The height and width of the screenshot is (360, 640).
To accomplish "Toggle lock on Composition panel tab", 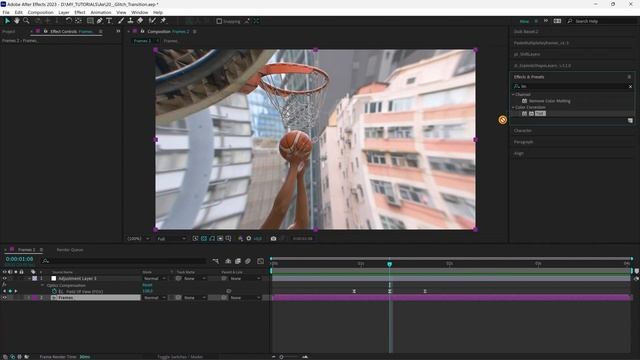I will (x=142, y=31).
